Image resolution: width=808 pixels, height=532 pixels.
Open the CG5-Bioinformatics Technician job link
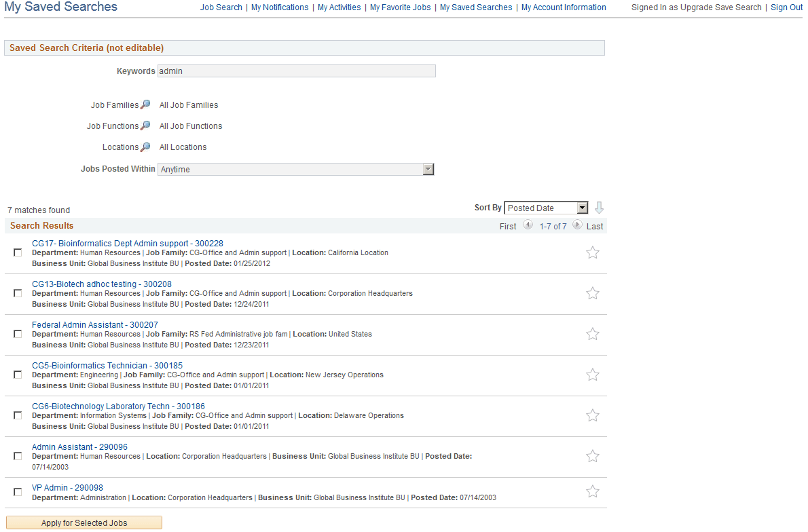pyautogui.click(x=107, y=365)
